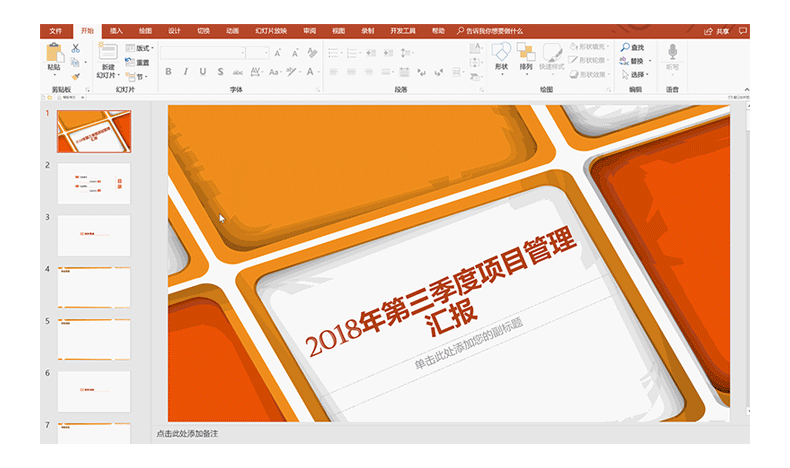The width and height of the screenshot is (790, 468).
Task: Switch to the Design (设计) tab
Action: [x=174, y=31]
